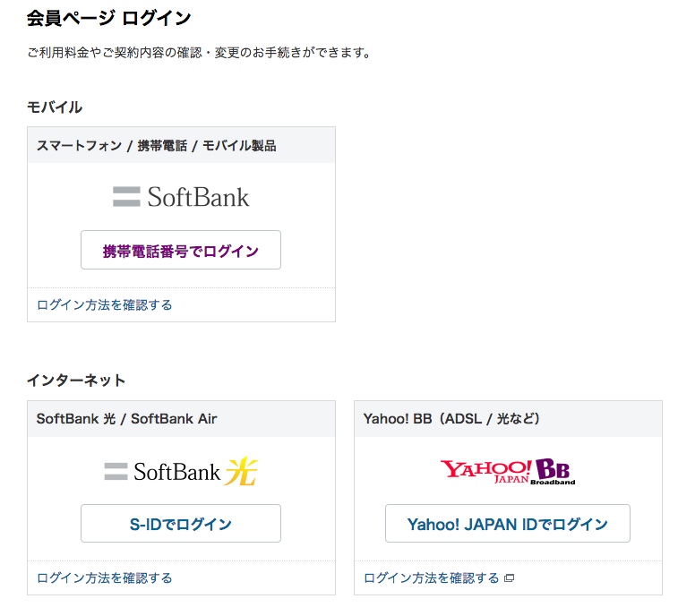This screenshot has width=678, height=616.
Task: Open ログイン方法を確認する in the Yahoo! BB card
Action: coord(432,577)
